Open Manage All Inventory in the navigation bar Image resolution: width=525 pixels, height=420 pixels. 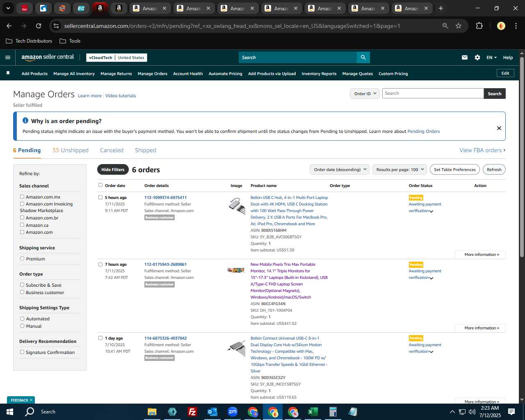[x=74, y=74]
